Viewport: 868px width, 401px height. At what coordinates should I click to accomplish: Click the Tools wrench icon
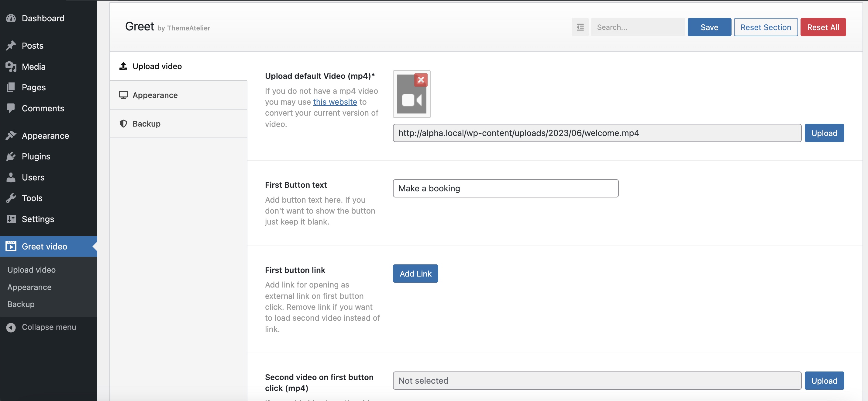click(x=11, y=198)
